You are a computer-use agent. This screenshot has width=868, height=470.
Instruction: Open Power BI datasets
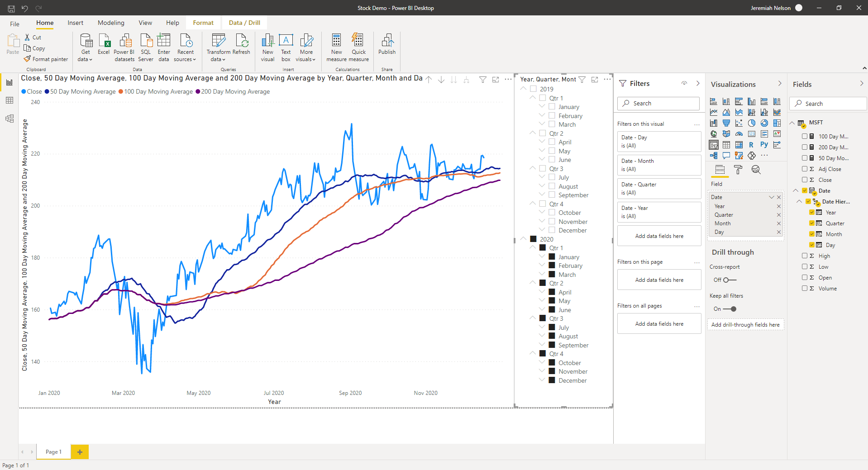coord(124,47)
